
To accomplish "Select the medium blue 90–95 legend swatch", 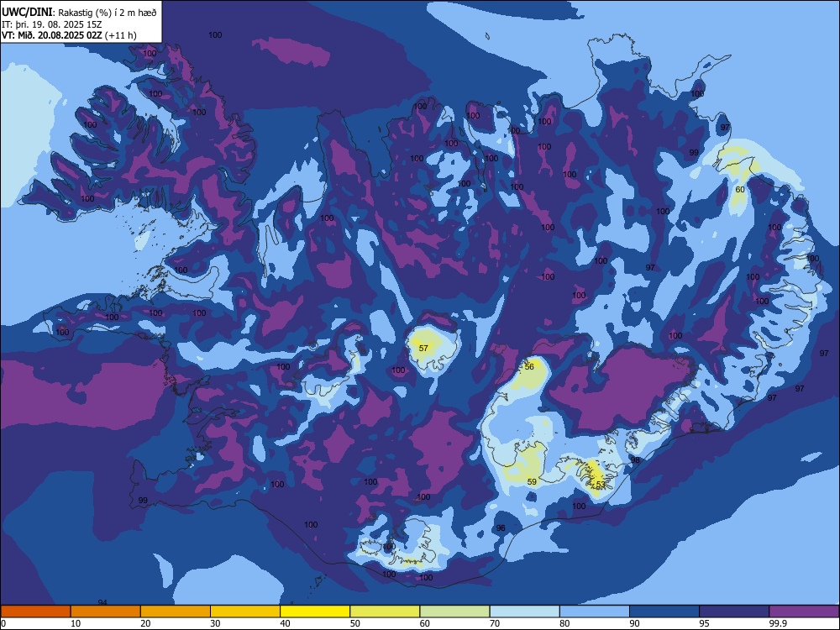I will 664,612.
